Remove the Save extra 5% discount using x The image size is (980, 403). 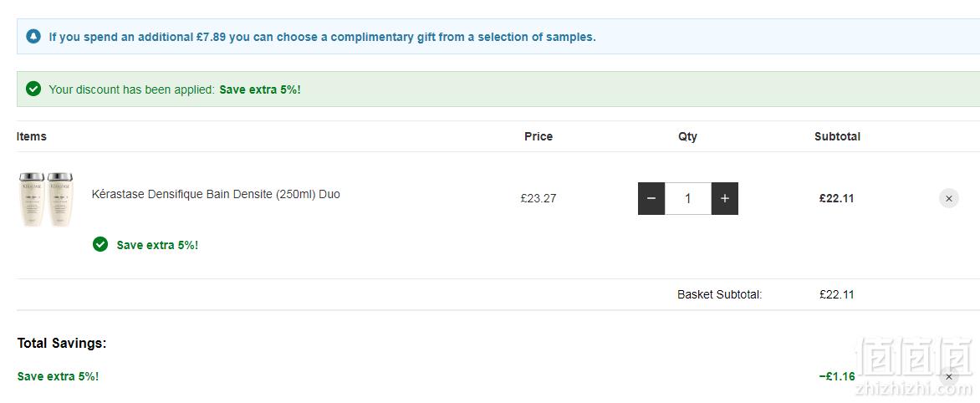[949, 377]
